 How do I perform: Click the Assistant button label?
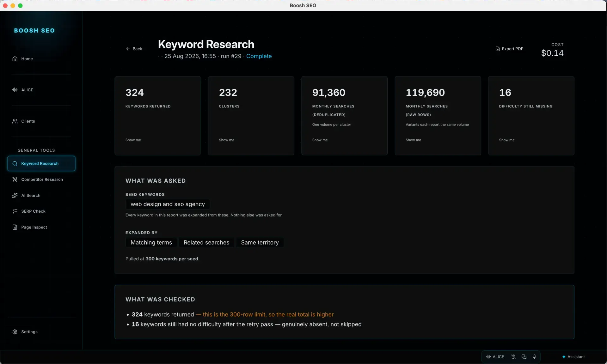pyautogui.click(x=576, y=357)
